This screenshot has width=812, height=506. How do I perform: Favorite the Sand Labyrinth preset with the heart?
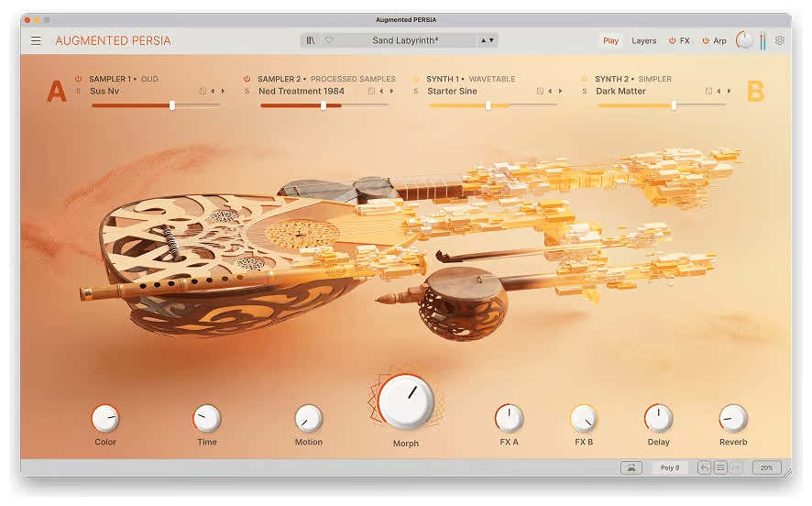coord(329,40)
